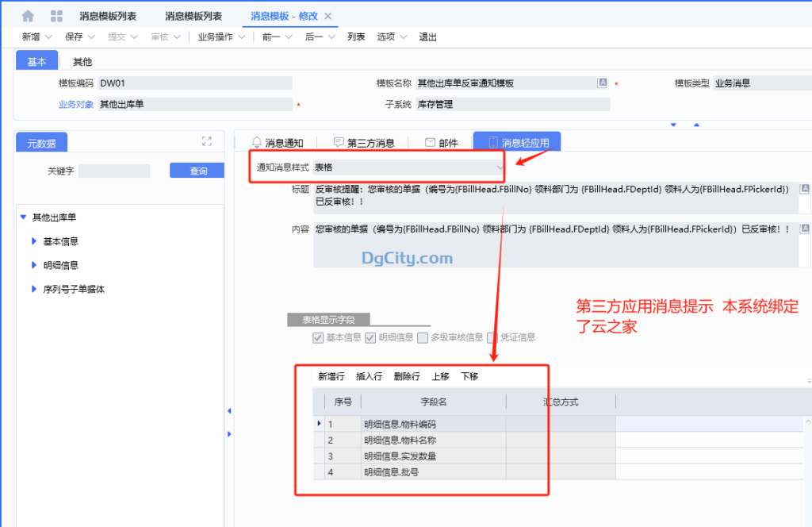Viewport: 812px width, 527px height.
Task: Uncheck the 明细信息 checkbox
Action: (x=370, y=337)
